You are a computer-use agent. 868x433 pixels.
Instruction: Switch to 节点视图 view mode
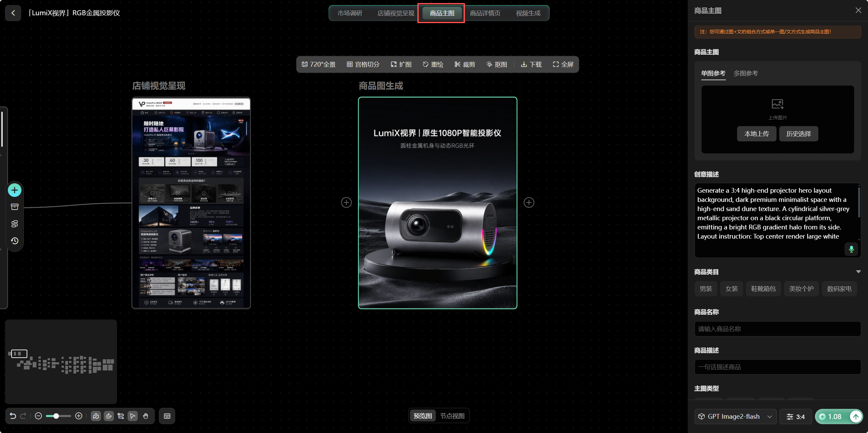(452, 416)
